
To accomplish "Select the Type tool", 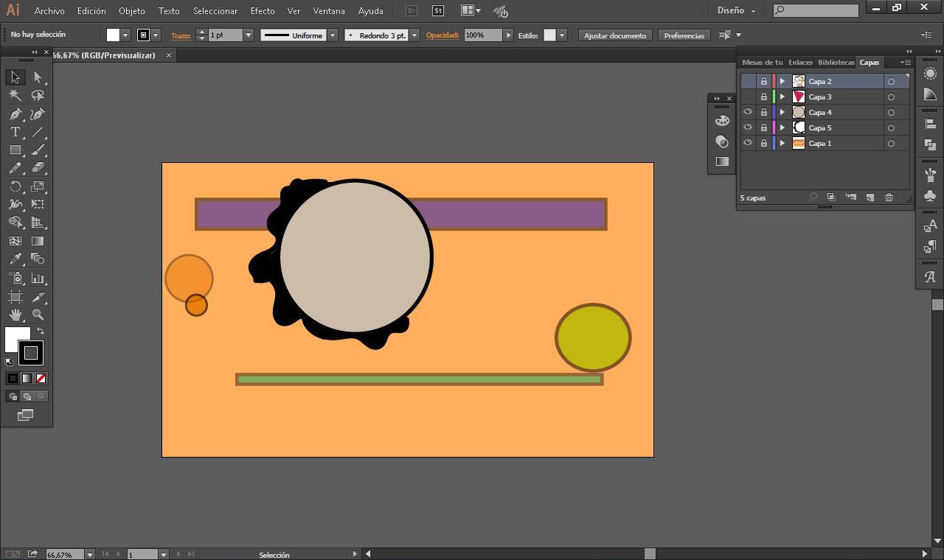I will click(15, 132).
